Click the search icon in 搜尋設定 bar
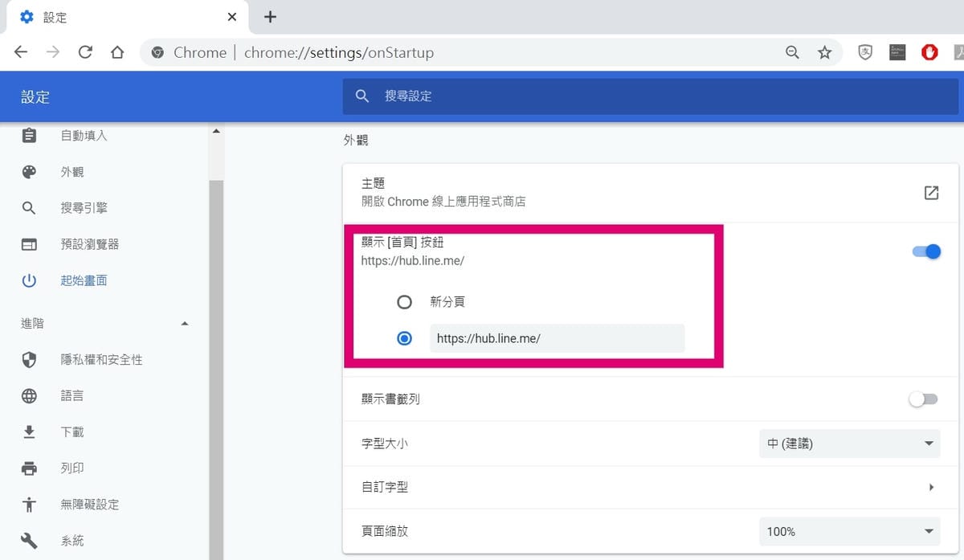964x560 pixels. (x=362, y=96)
